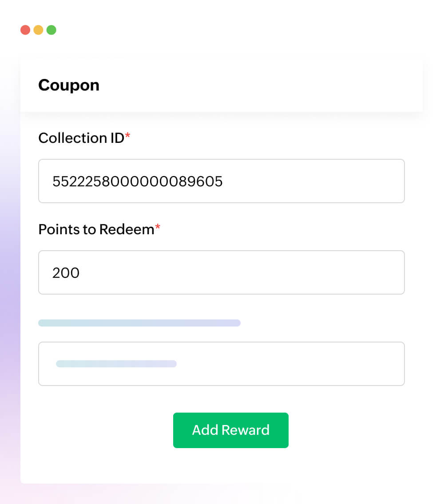
Task: Click the Collection ID label
Action: pyautogui.click(x=81, y=138)
